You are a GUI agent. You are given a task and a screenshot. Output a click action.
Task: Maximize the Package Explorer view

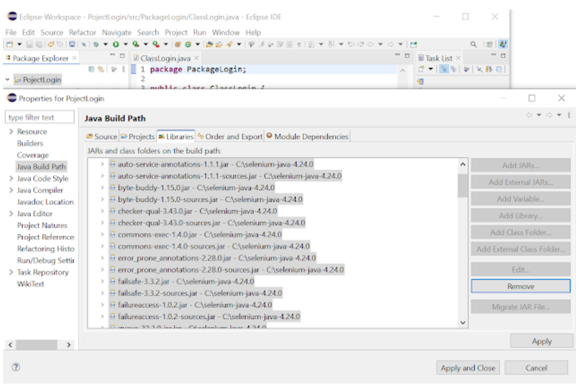(x=122, y=55)
